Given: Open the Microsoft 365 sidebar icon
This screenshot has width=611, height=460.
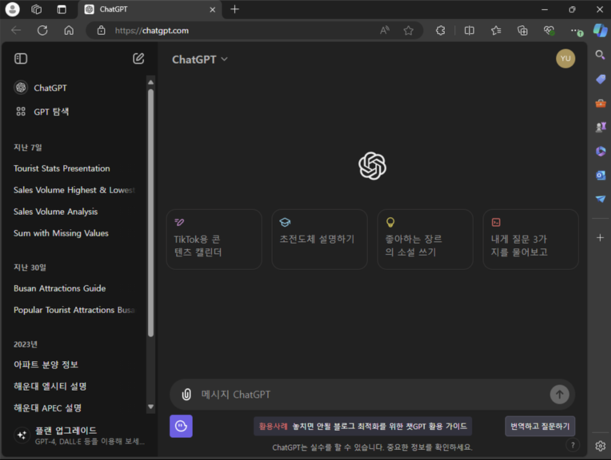Looking at the screenshot, I should click(x=600, y=151).
